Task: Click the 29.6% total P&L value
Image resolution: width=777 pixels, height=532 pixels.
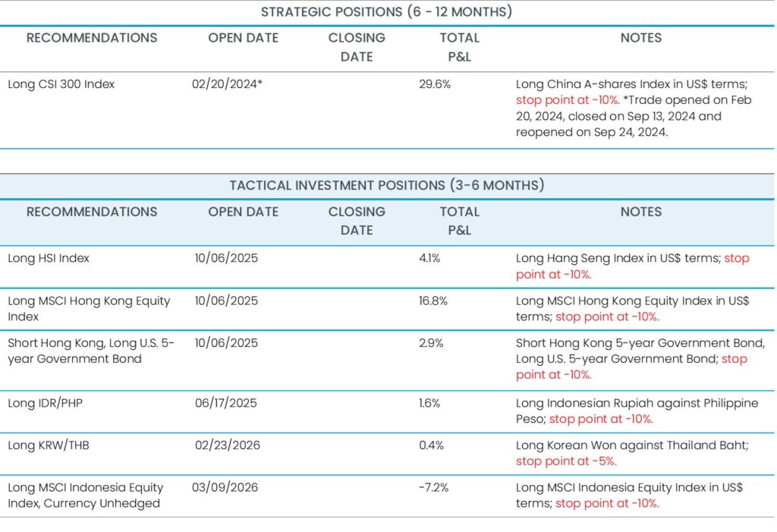Action: (x=435, y=84)
